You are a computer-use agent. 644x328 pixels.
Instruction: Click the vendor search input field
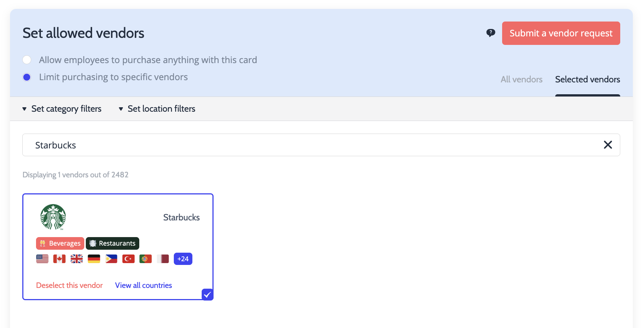321,145
